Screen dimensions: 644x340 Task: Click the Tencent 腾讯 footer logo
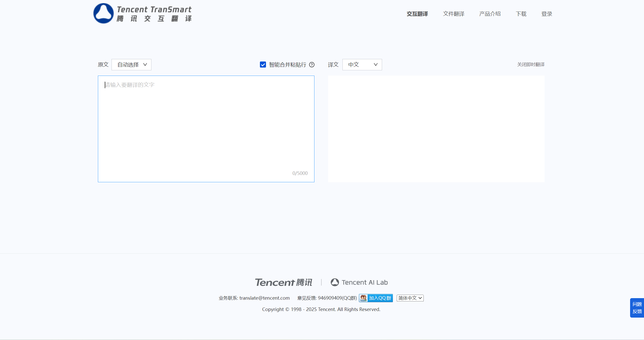pos(283,282)
